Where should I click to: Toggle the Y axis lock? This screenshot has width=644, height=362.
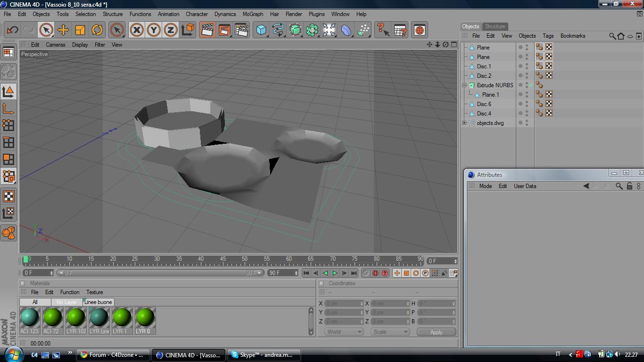tap(154, 30)
